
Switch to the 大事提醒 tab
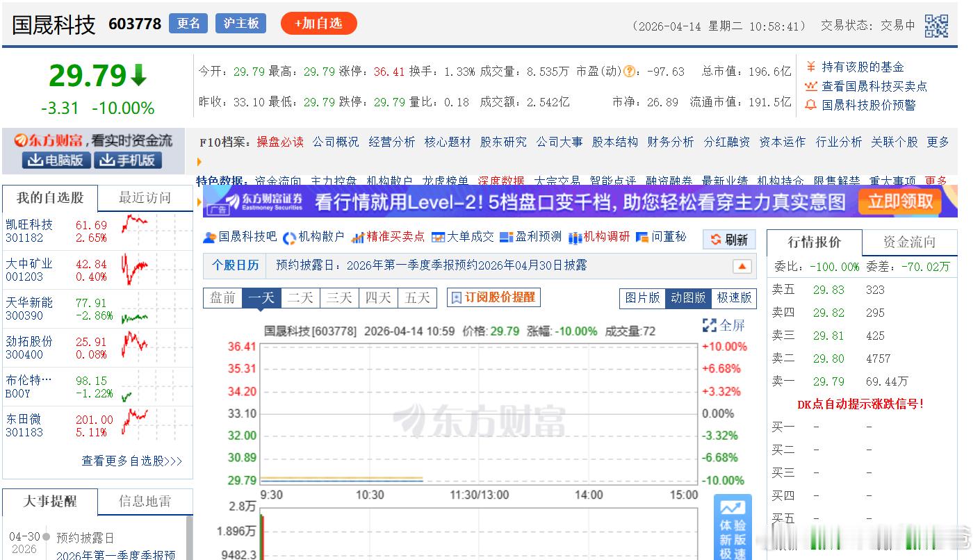(50, 502)
